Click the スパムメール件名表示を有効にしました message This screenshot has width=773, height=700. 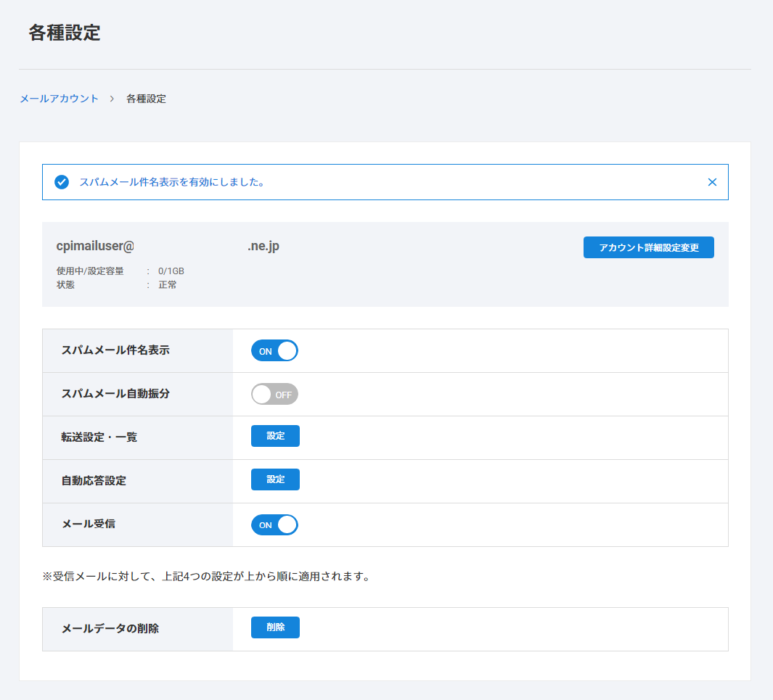click(171, 182)
